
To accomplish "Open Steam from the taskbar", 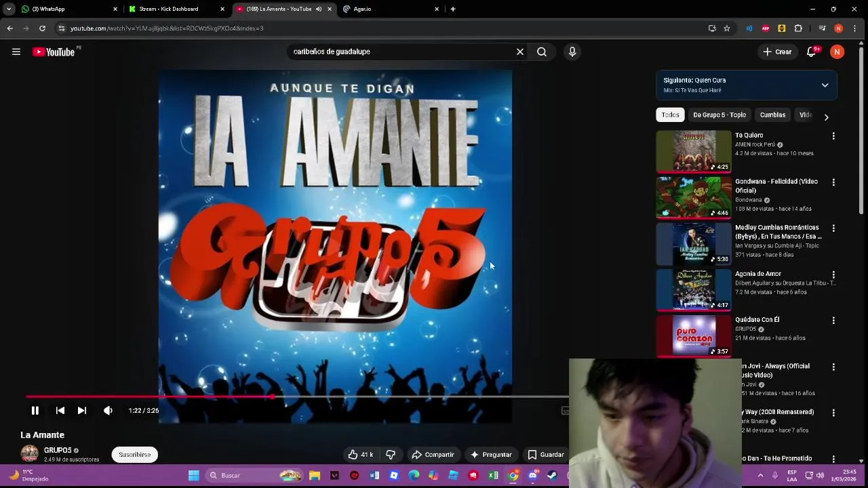I will pos(553,475).
